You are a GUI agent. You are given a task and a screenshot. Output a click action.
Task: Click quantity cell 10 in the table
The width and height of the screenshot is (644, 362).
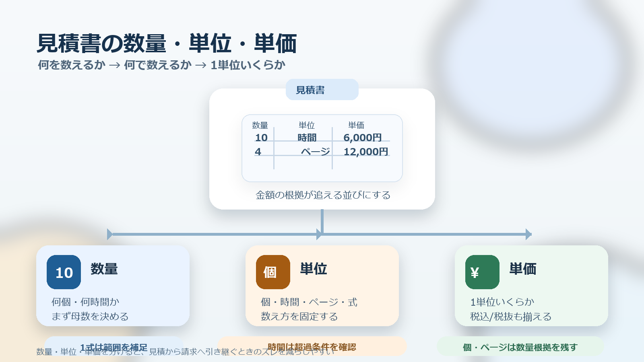261,138
